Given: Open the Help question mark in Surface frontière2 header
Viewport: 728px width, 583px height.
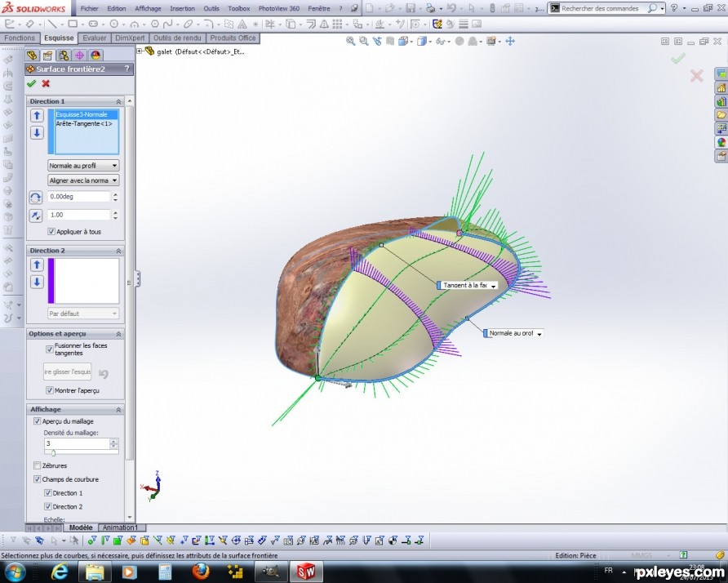Looking at the screenshot, I should [x=127, y=69].
